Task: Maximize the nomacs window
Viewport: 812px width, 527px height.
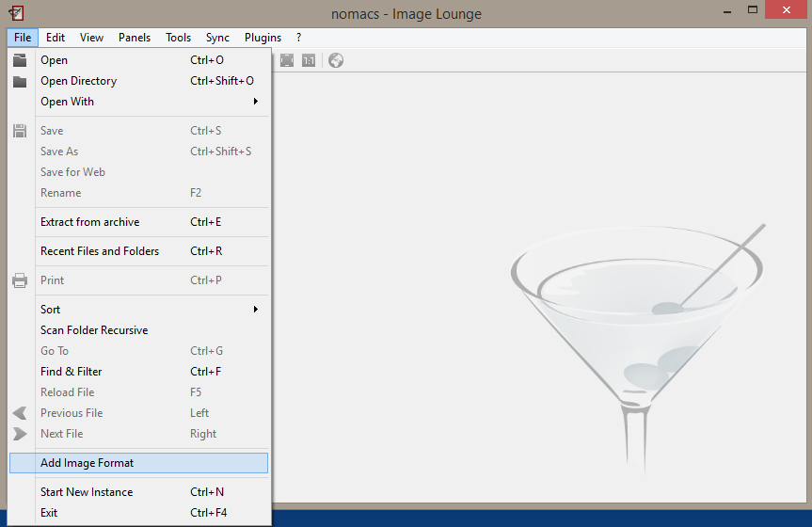Action: click(753, 9)
